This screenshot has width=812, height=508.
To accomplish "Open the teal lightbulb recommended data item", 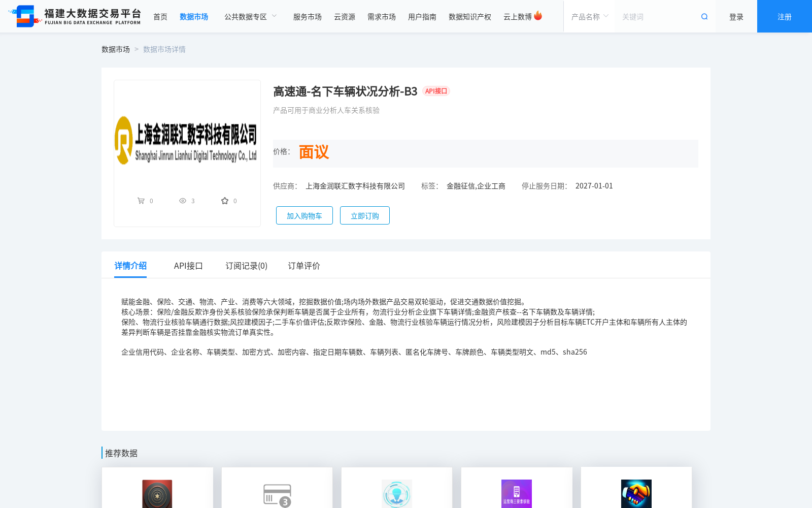I will [x=397, y=493].
